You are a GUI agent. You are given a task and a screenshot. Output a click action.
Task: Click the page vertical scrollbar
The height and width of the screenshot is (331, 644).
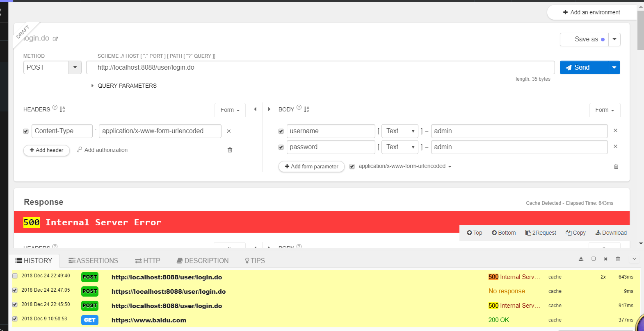(x=641, y=30)
